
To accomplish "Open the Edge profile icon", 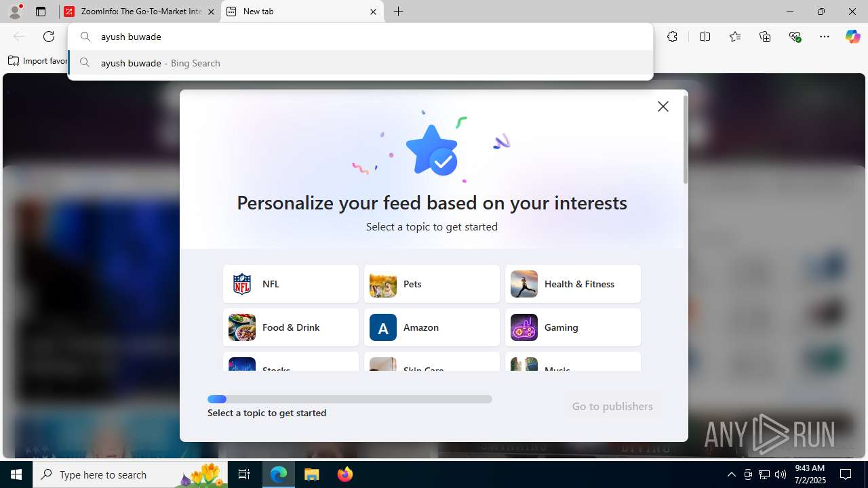I will (x=15, y=12).
